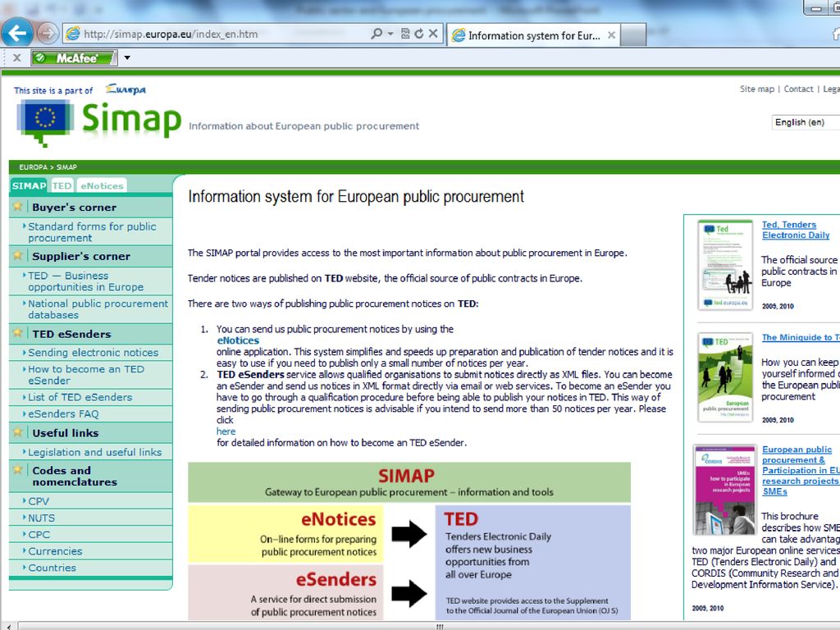The image size is (840, 630).
Task: Refresh the page using the reload icon
Action: (419, 34)
